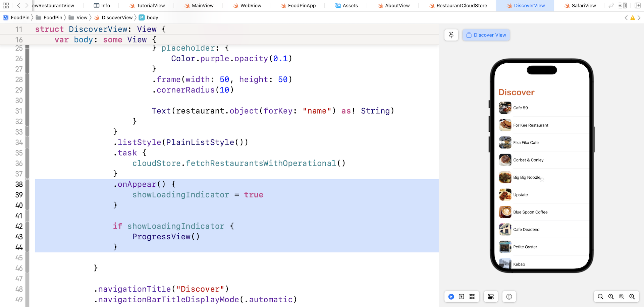Screen dimensions: 644x307
Task: Select the Blue Spoon Coffee thumbnail
Action: tap(505, 212)
